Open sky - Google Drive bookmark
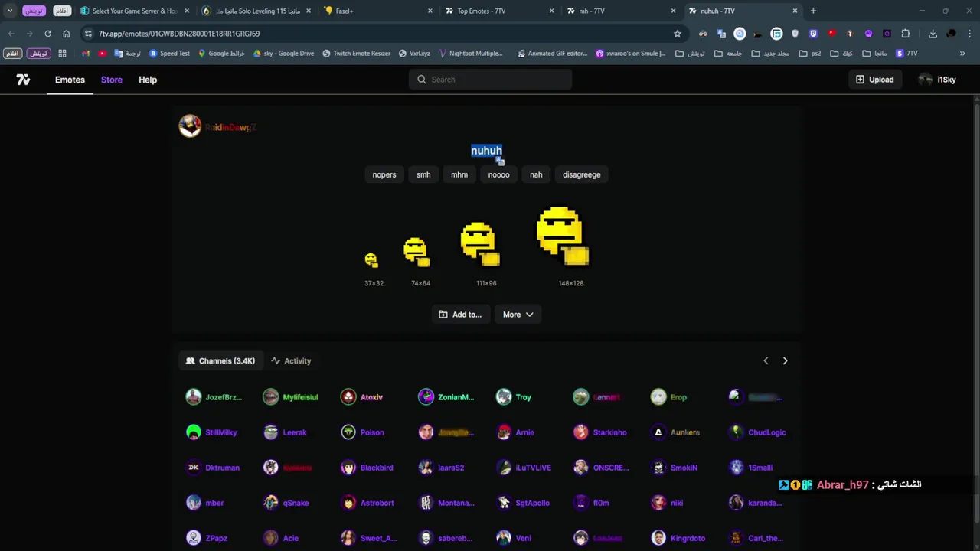This screenshot has height=551, width=980. (283, 54)
